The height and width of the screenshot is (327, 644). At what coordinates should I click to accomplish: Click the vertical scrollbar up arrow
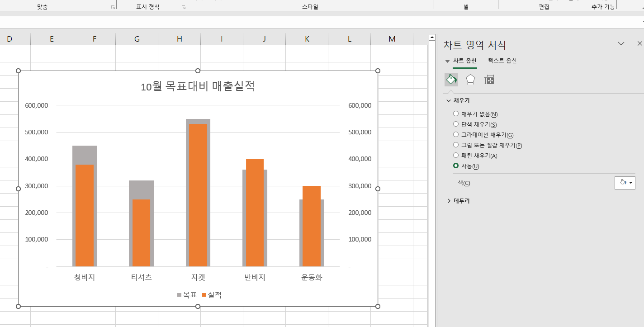[x=432, y=38]
